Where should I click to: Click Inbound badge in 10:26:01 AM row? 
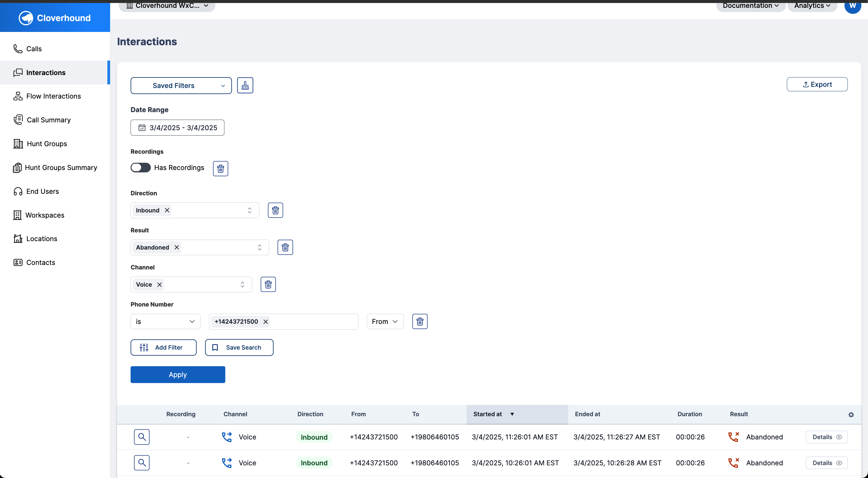click(314, 463)
